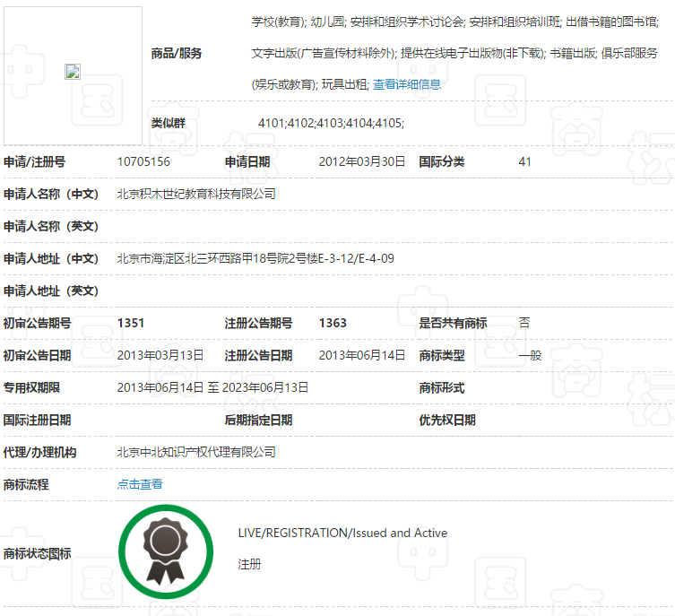Click 点击查看 link beside 商标流程

(140, 484)
